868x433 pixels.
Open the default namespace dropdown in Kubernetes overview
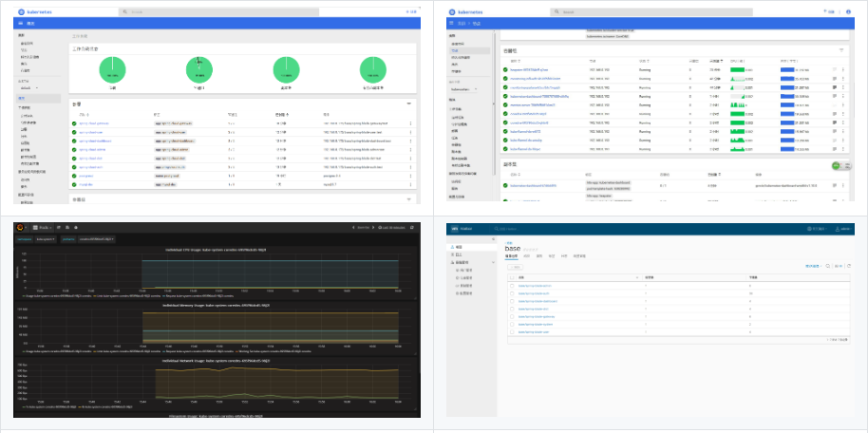29,87
